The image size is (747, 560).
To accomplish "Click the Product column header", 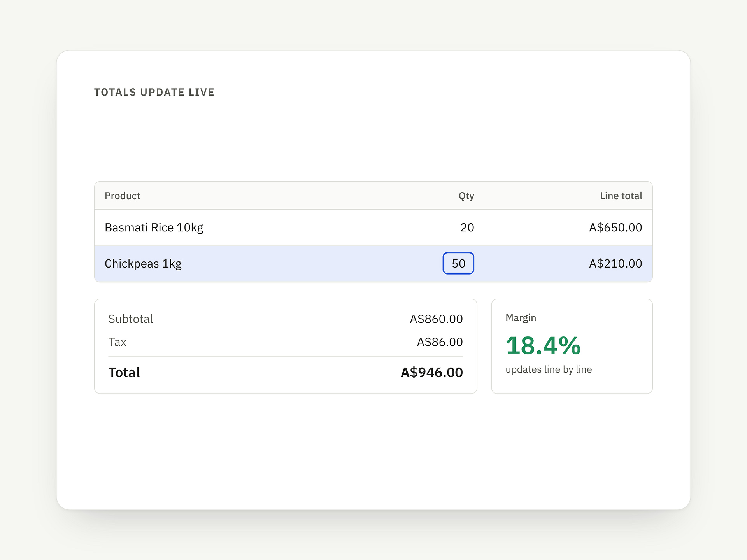I will [122, 196].
